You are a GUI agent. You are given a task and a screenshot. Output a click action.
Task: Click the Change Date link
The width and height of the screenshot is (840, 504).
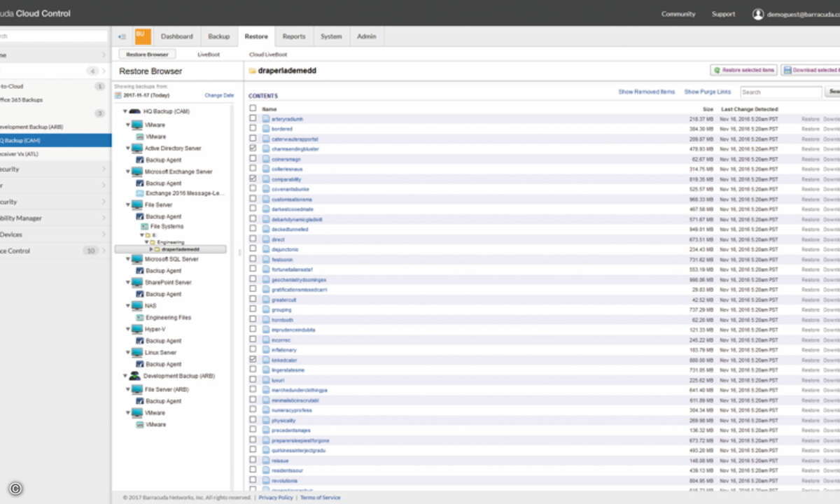tap(219, 95)
